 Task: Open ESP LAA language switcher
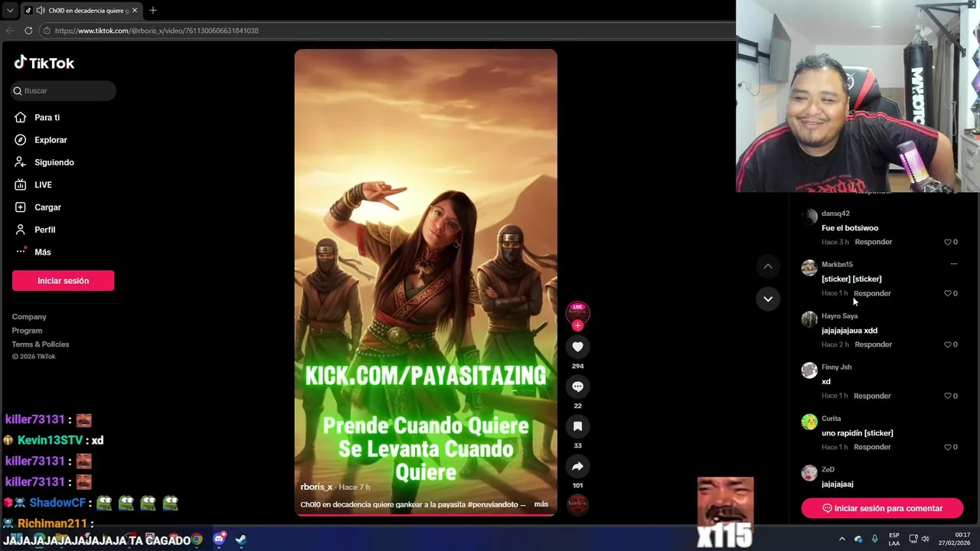click(894, 539)
